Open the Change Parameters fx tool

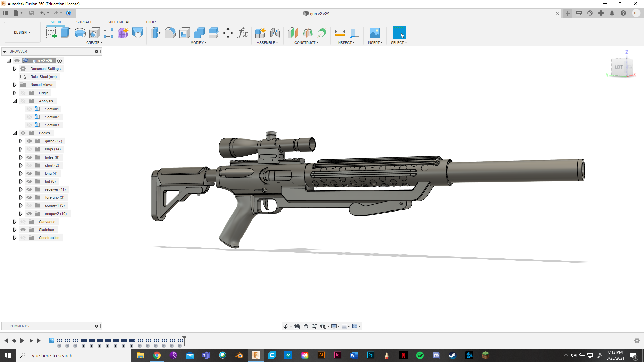pos(243,33)
